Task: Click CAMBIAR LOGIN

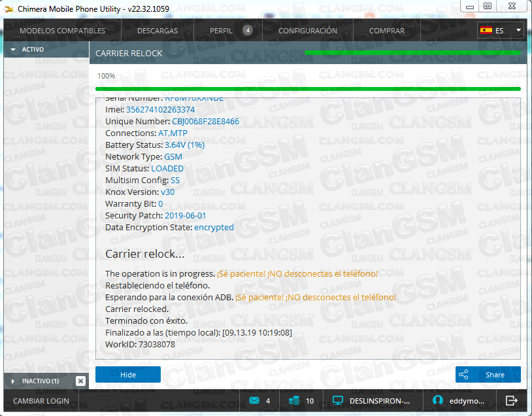Action: click(41, 401)
